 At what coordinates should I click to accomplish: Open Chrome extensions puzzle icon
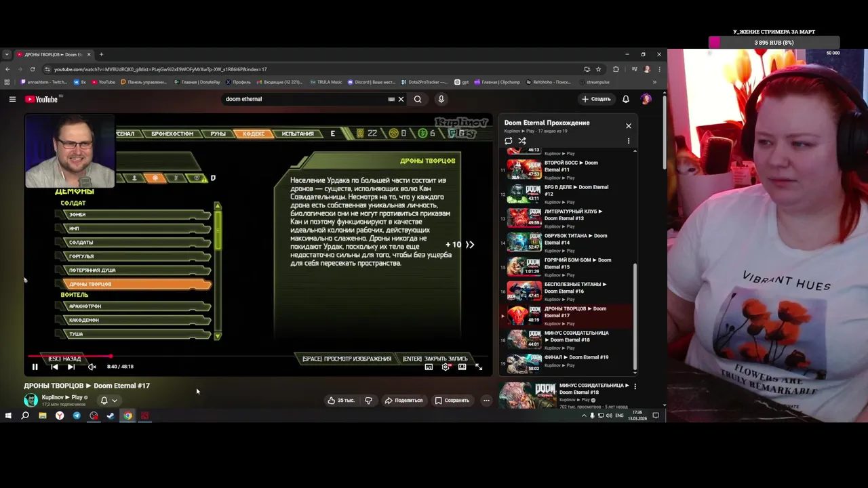(616, 69)
